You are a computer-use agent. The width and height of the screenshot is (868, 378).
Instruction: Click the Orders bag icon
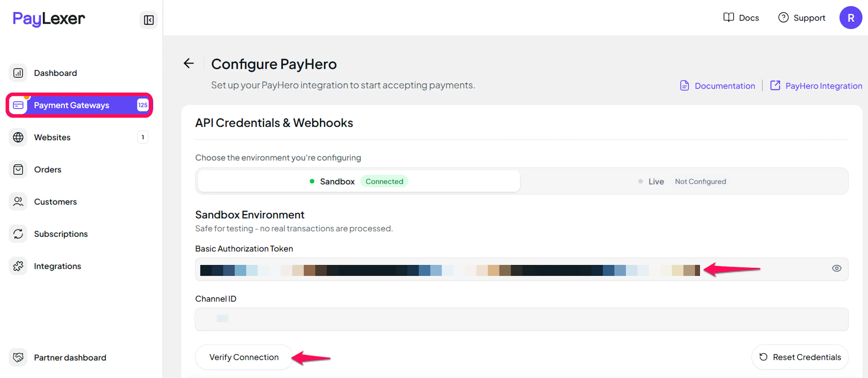[18, 169]
